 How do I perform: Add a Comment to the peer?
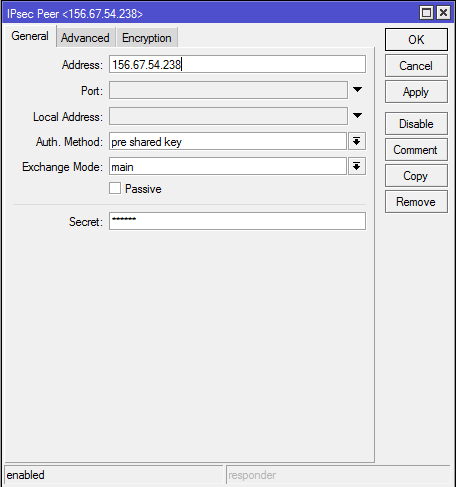[x=416, y=150]
